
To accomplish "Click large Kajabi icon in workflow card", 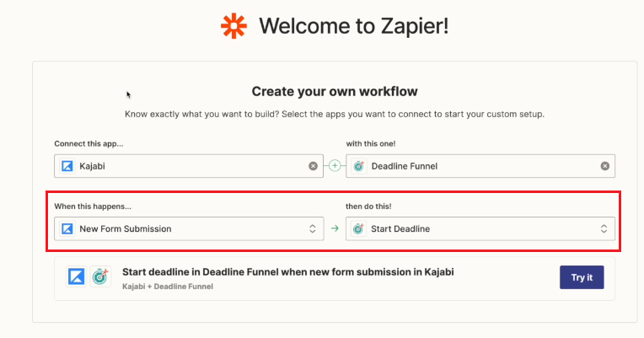I will [77, 276].
